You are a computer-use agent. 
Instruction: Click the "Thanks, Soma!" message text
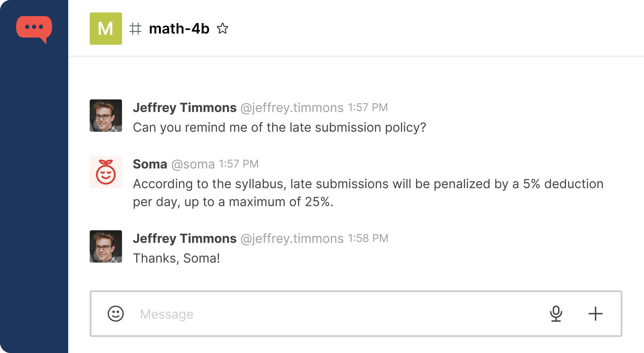tap(176, 258)
